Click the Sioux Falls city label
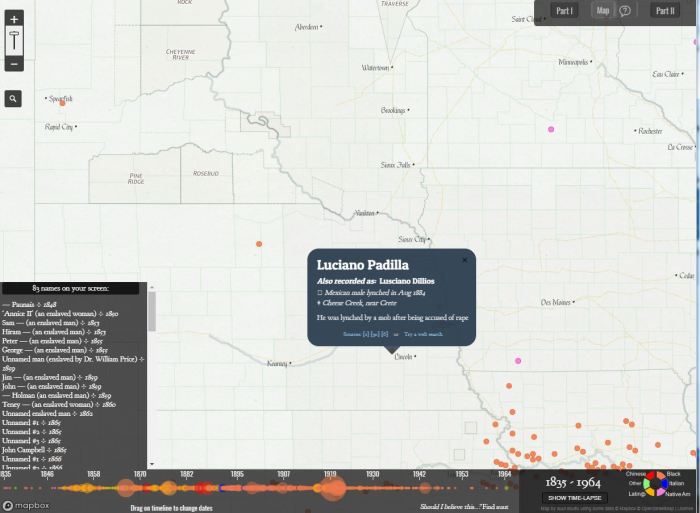Screen dimensions: 700x513 [396, 165]
